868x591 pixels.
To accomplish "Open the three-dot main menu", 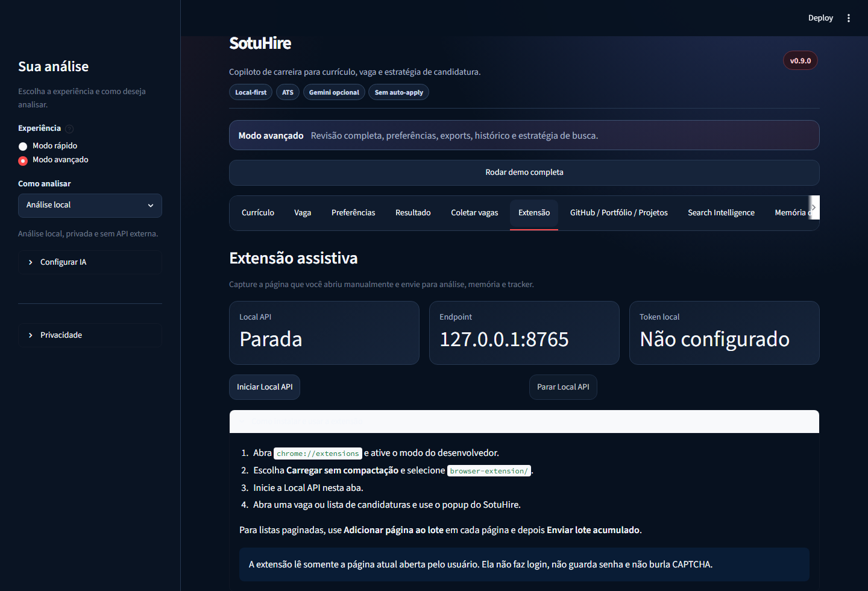I will click(x=849, y=18).
